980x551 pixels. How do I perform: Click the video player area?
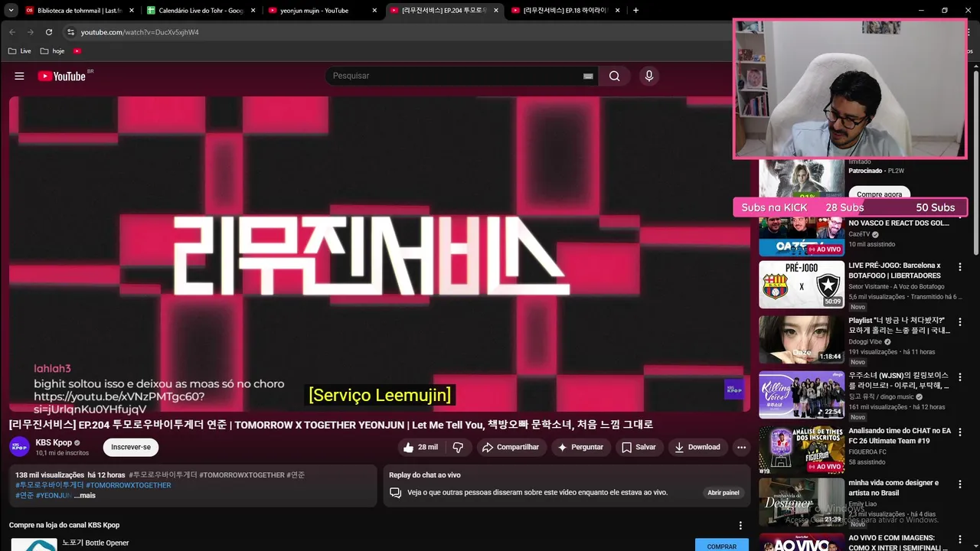point(380,254)
